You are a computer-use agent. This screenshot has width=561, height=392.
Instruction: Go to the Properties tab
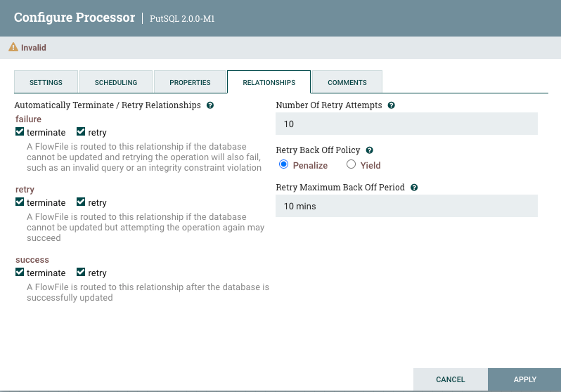(x=190, y=82)
